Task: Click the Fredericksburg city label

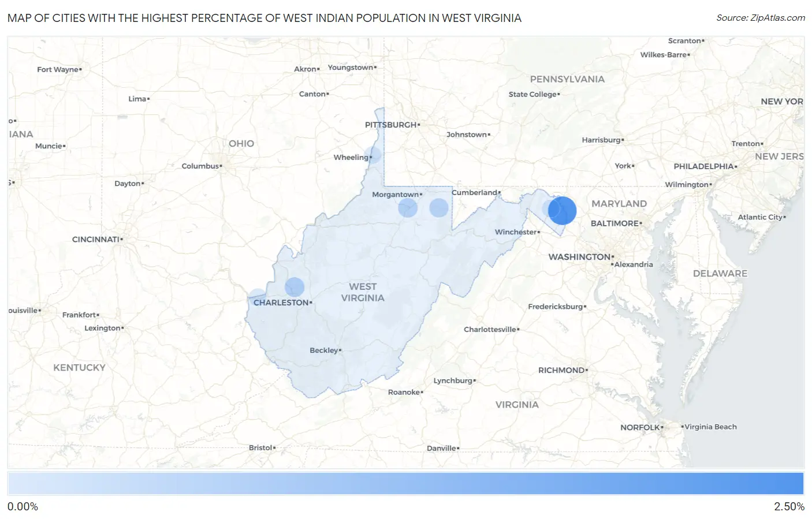Action: 556,307
